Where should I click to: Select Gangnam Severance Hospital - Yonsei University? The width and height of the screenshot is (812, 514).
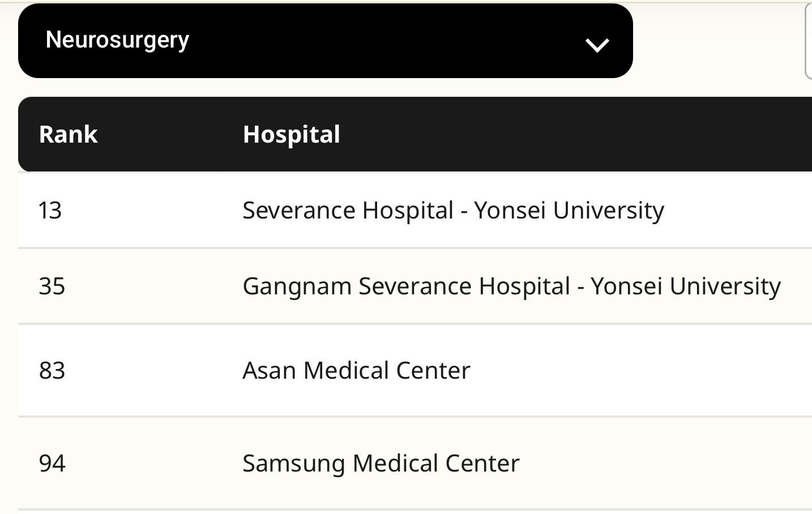pyautogui.click(x=511, y=286)
